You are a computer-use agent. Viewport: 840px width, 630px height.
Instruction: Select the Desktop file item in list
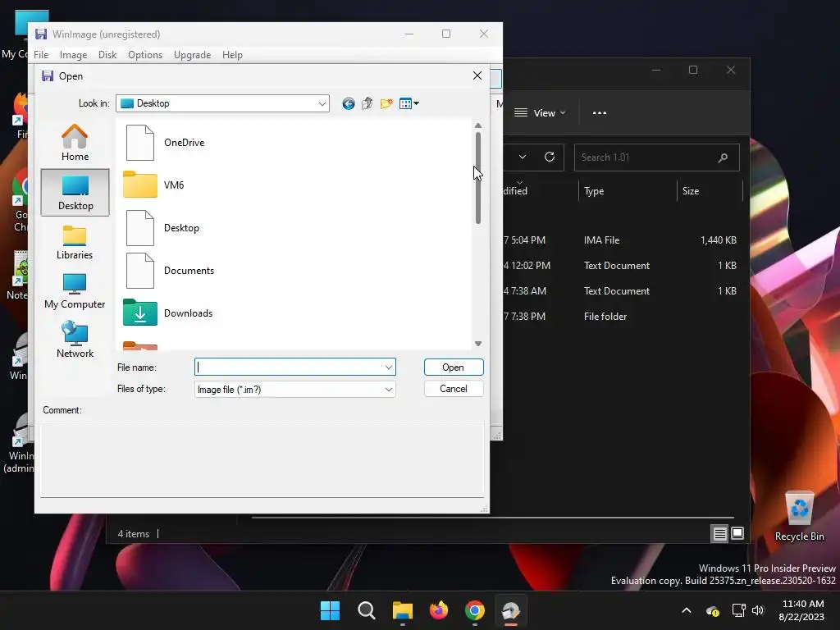point(162,228)
